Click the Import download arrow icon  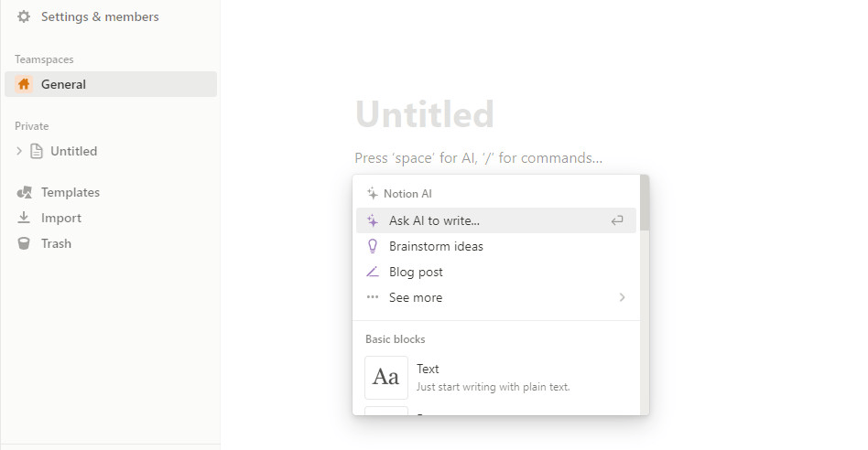[x=25, y=218]
